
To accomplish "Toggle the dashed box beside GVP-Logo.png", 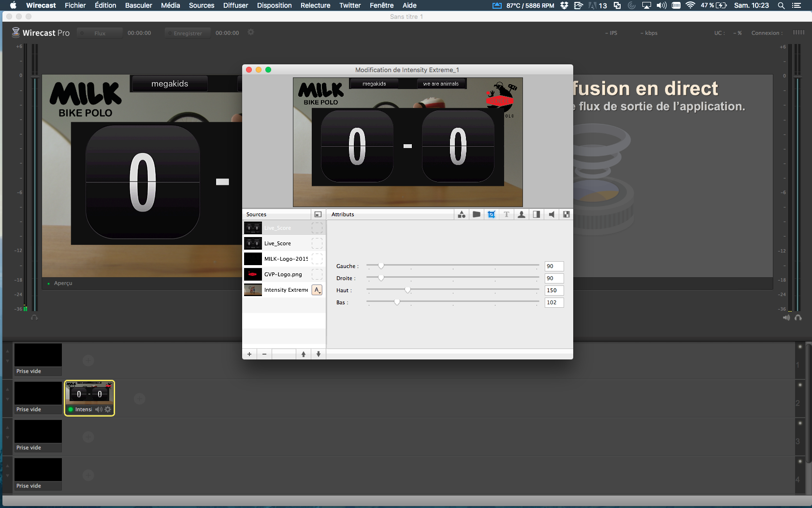I will [317, 274].
